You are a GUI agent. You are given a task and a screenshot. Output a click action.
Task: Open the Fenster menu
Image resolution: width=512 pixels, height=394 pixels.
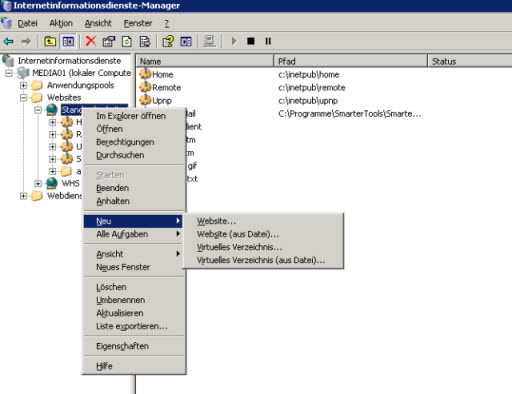point(138,23)
